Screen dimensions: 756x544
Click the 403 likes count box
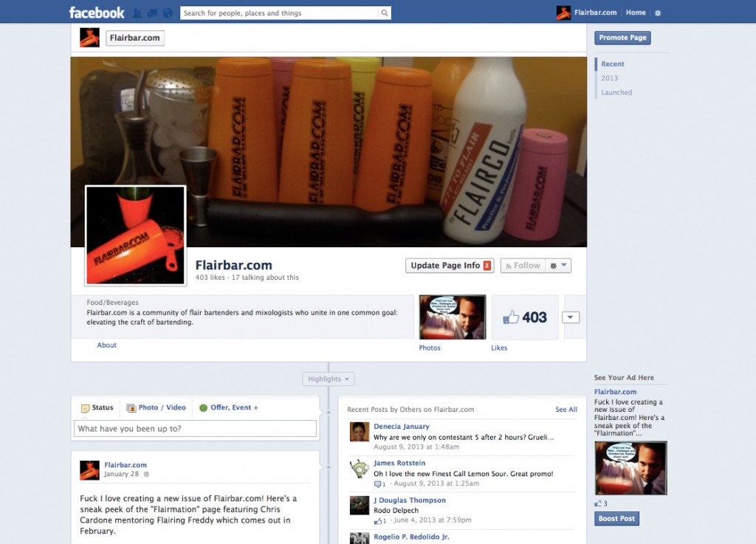click(x=525, y=317)
